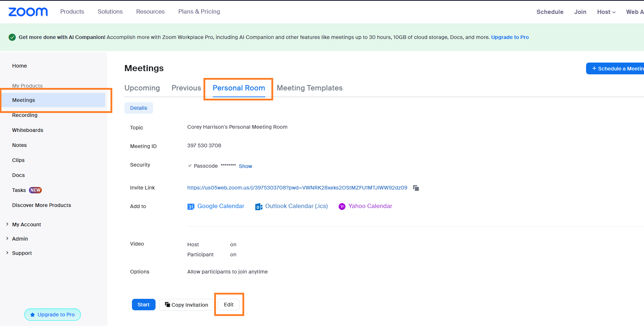The image size is (644, 326).
Task: Click the Upgrade to Pro banner link
Action: coord(510,37)
